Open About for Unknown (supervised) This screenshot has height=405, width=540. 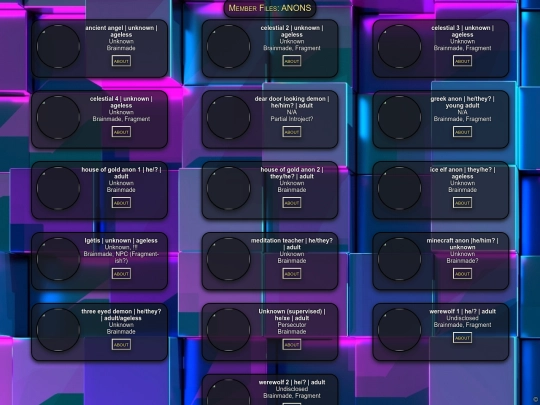pos(292,345)
